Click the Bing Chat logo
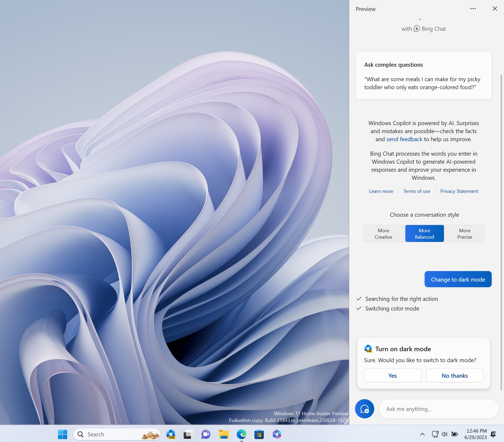504x442 pixels. pos(416,29)
